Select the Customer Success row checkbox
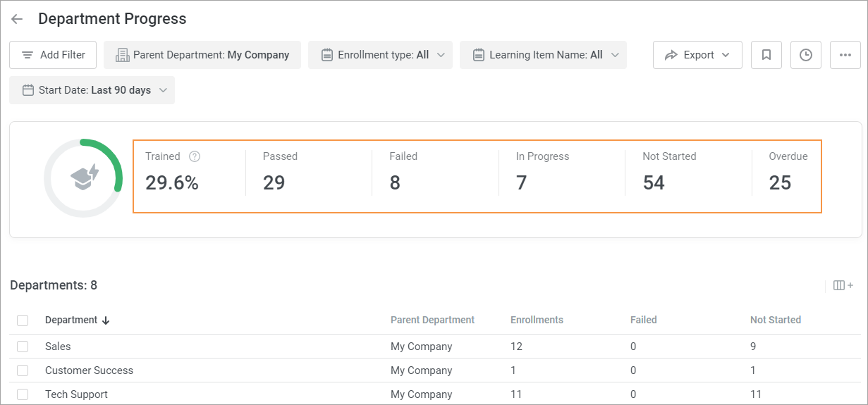This screenshot has height=405, width=868. click(x=23, y=370)
